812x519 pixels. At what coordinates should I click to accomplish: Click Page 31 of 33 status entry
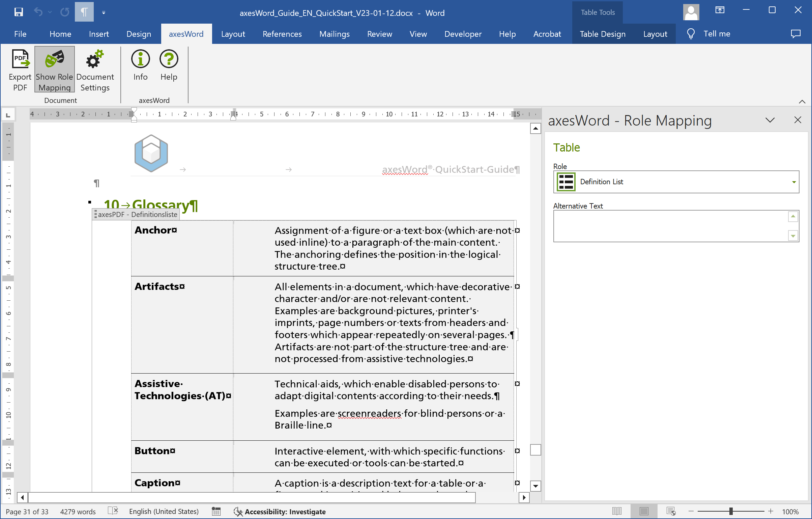(27, 512)
